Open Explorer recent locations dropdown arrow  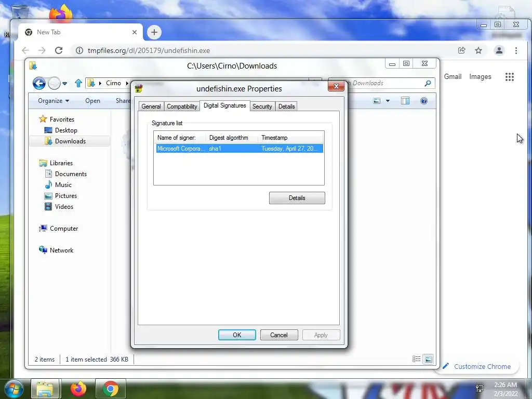click(64, 83)
